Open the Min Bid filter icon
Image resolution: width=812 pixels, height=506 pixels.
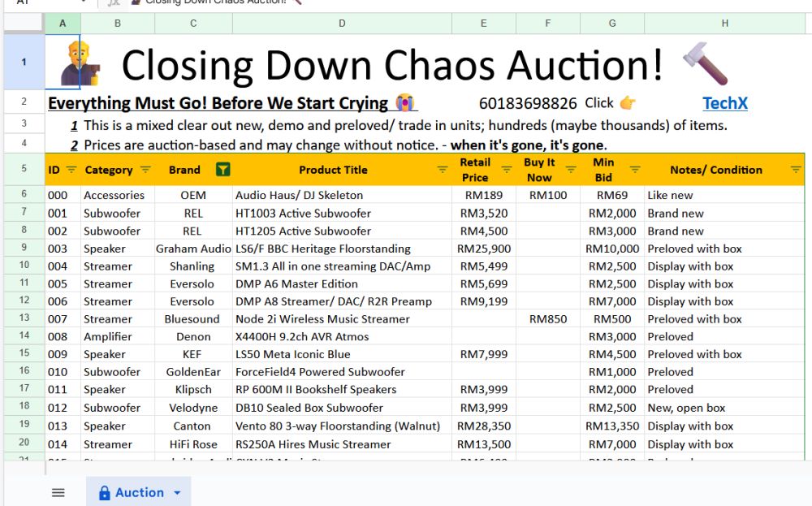pyautogui.click(x=634, y=170)
